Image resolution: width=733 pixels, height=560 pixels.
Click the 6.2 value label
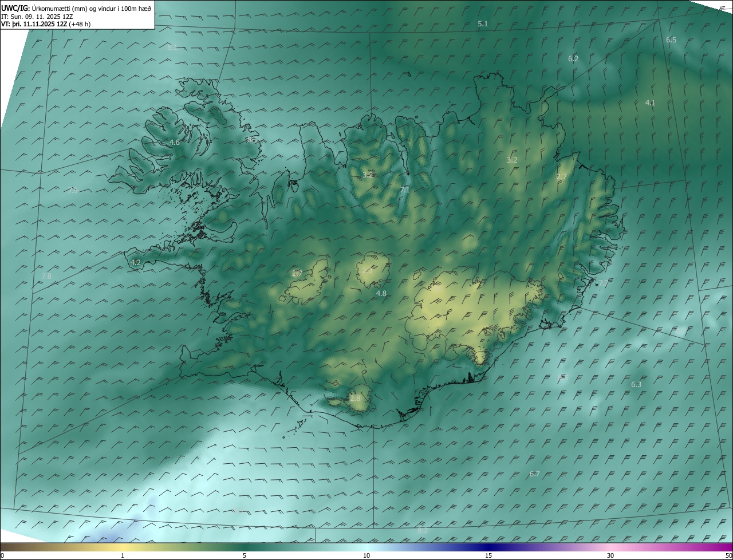point(573,58)
